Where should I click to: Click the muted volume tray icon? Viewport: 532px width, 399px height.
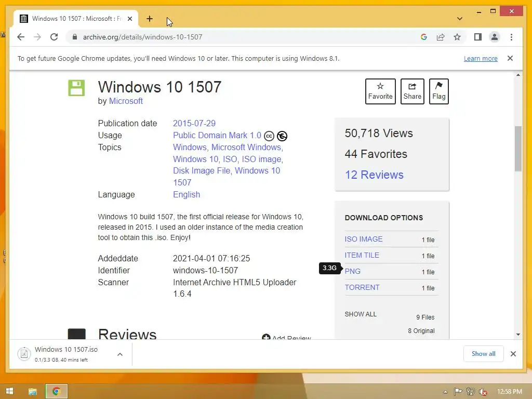pos(483,392)
